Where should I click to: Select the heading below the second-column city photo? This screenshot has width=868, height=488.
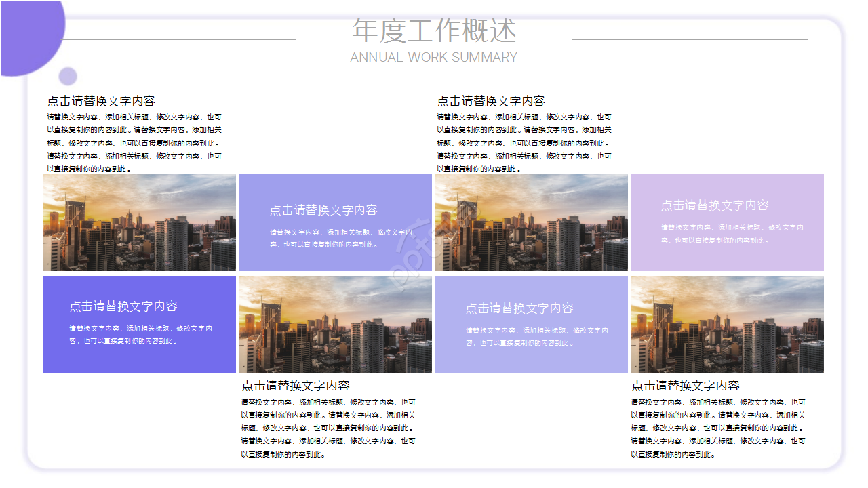point(296,386)
